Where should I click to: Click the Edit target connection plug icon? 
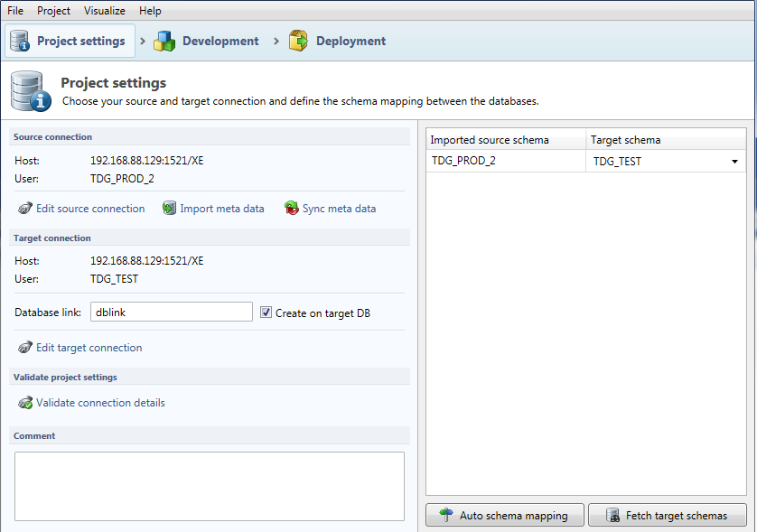pyautogui.click(x=25, y=348)
